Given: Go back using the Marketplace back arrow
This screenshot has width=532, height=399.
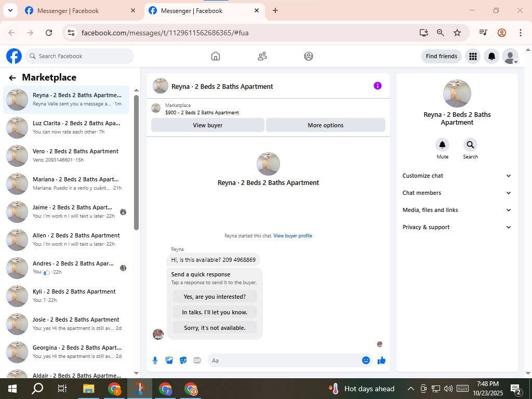Looking at the screenshot, I should pos(12,78).
